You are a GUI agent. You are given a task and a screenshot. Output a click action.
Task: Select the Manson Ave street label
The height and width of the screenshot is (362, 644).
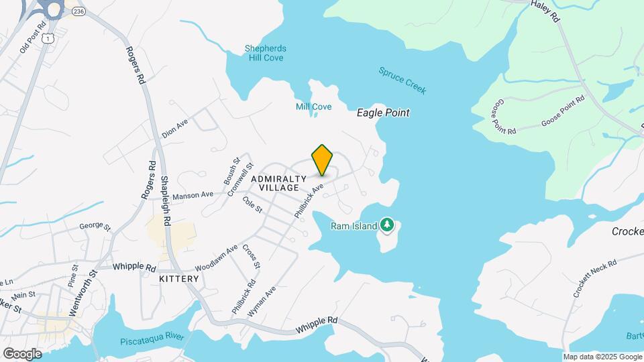point(193,195)
